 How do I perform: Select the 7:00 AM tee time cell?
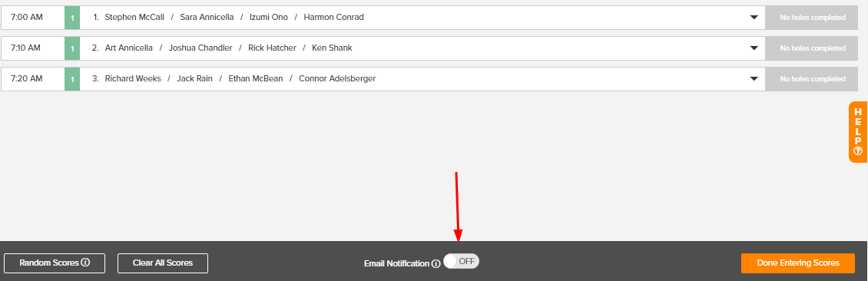[x=33, y=18]
